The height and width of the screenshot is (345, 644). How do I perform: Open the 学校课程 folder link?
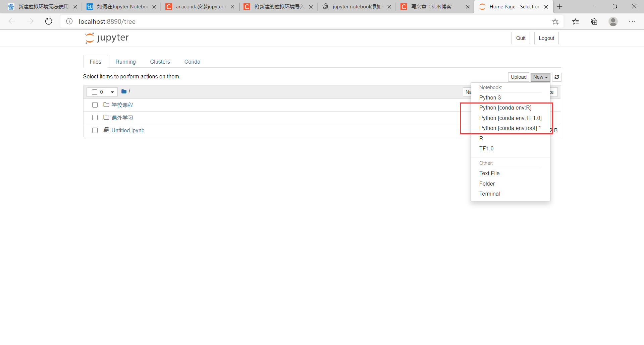point(122,105)
